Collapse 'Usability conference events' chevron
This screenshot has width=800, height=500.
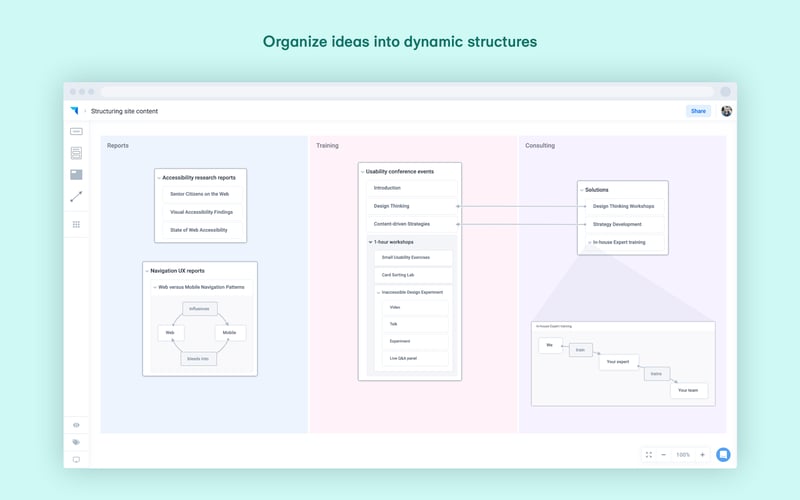(363, 172)
